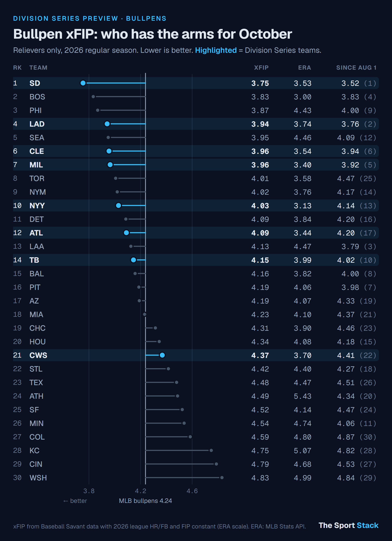The width and height of the screenshot is (392, 541).
Task: Click the blue NYY data point marker
Action: pos(118,205)
